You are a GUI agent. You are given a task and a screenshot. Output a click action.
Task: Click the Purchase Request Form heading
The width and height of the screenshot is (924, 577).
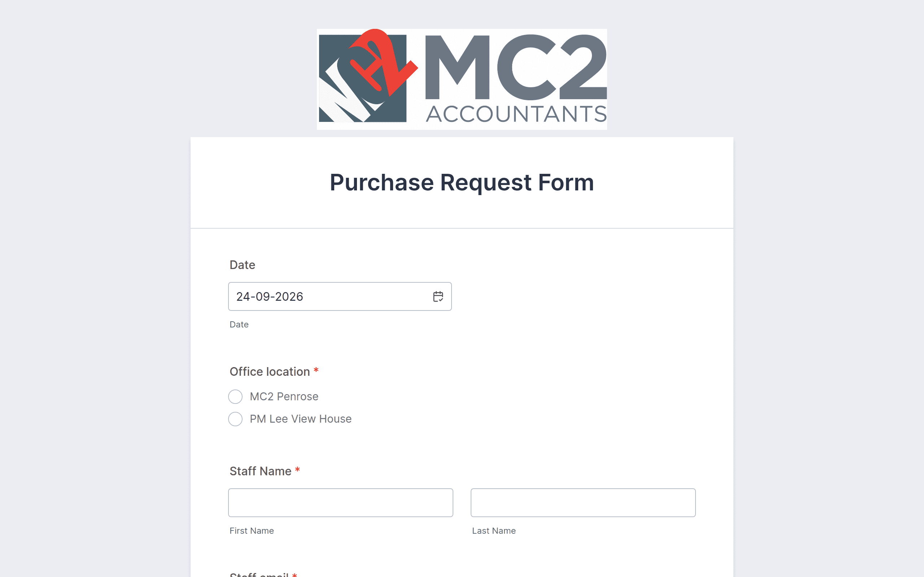[462, 182]
